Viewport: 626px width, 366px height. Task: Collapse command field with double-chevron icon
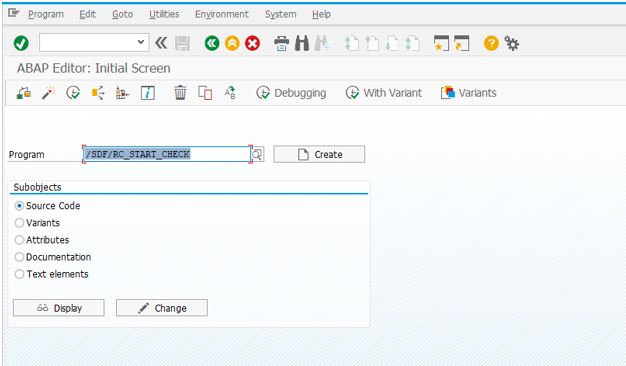pos(161,43)
